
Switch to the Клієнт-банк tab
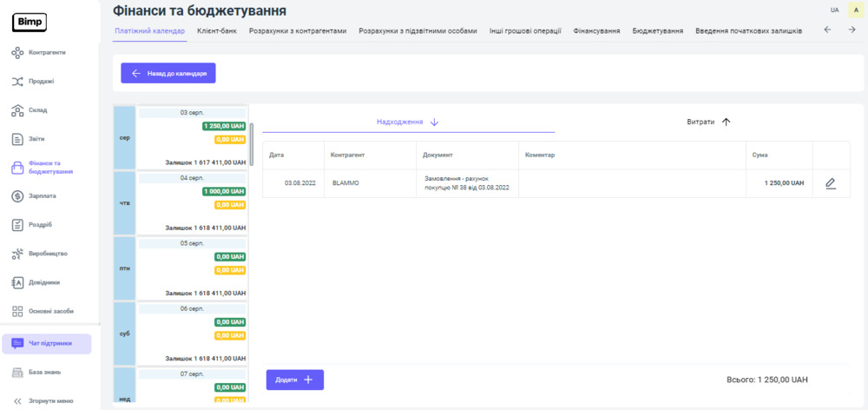point(217,30)
